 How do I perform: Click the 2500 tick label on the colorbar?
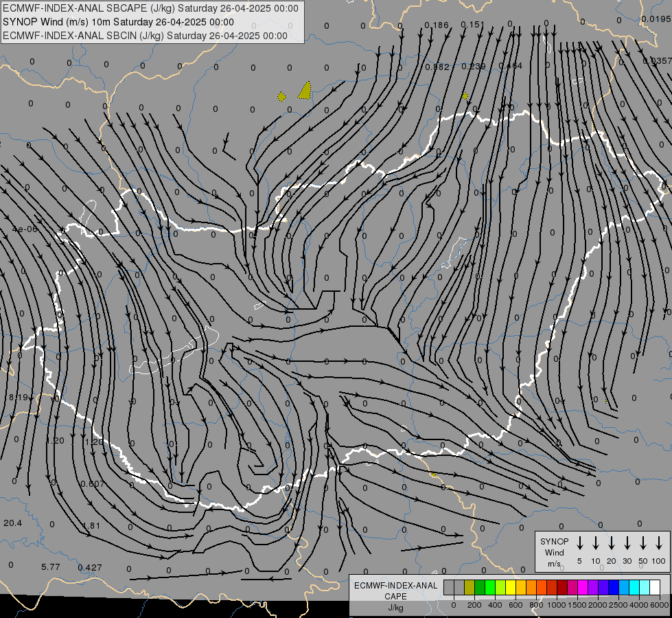(x=618, y=605)
